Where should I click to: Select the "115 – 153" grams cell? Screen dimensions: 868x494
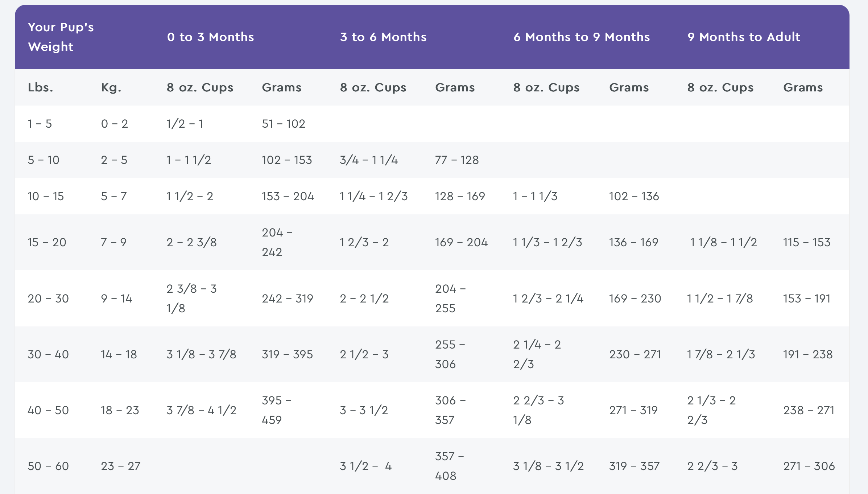(807, 242)
